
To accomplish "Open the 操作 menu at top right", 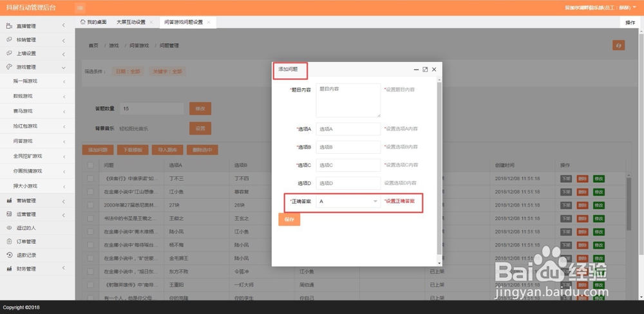I will [630, 23].
